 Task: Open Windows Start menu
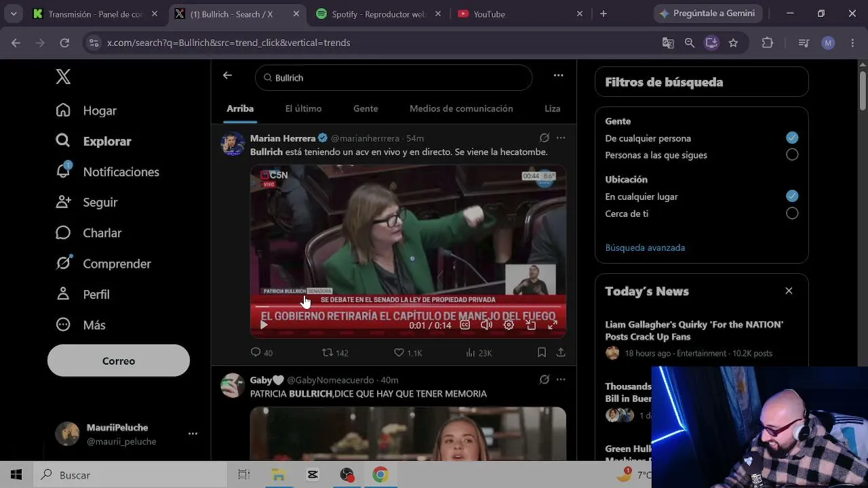(16, 474)
